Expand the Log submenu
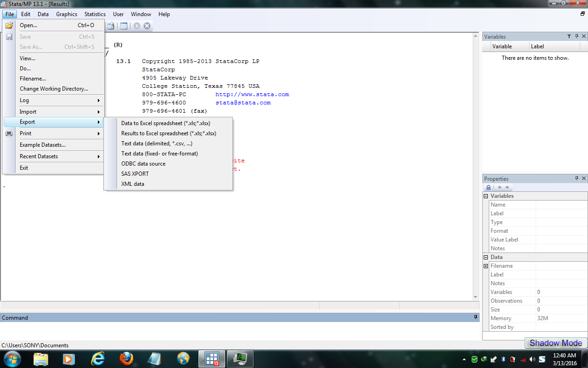The width and height of the screenshot is (588, 368). [x=53, y=100]
